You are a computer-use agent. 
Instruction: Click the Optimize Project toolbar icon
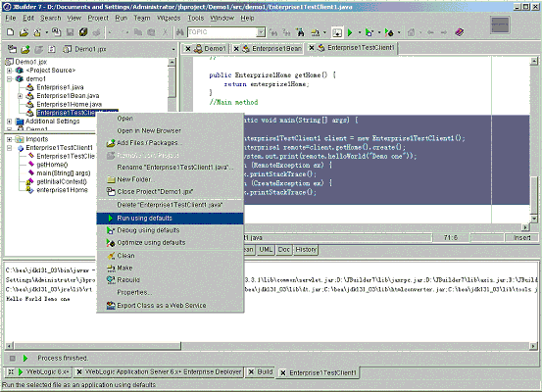(389, 32)
